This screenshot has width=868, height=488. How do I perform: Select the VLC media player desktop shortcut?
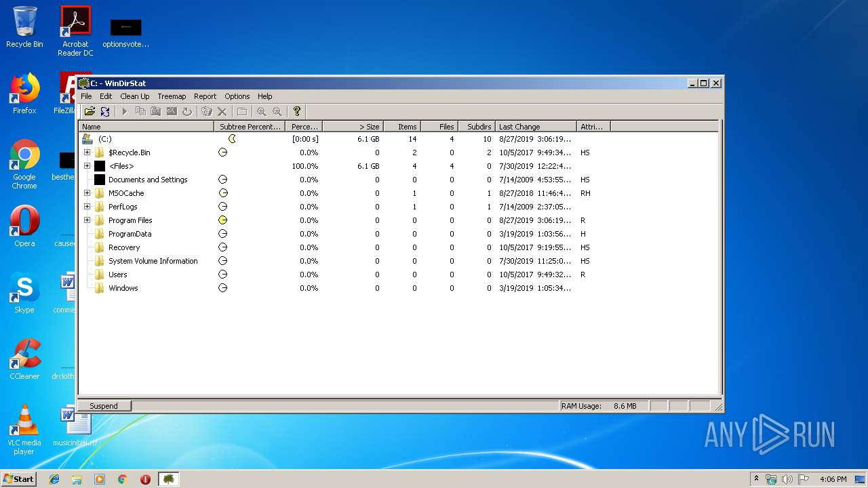coord(24,430)
